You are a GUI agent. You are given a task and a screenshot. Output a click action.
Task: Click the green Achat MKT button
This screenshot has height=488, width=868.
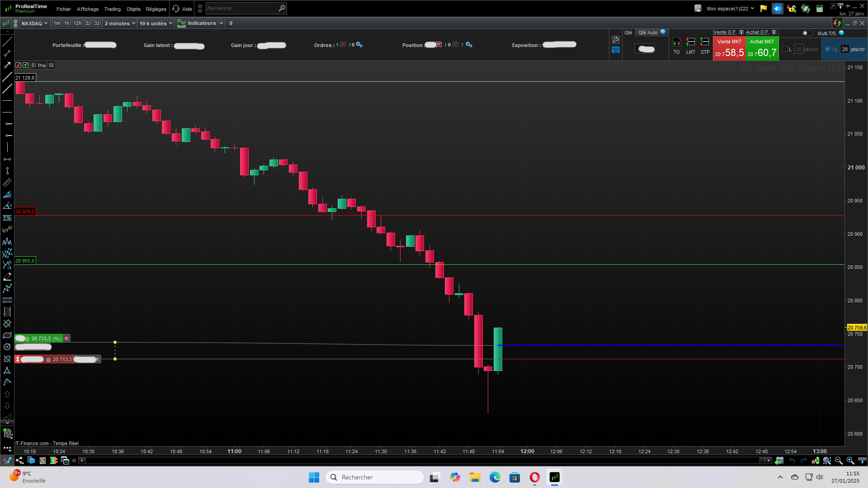tap(762, 48)
